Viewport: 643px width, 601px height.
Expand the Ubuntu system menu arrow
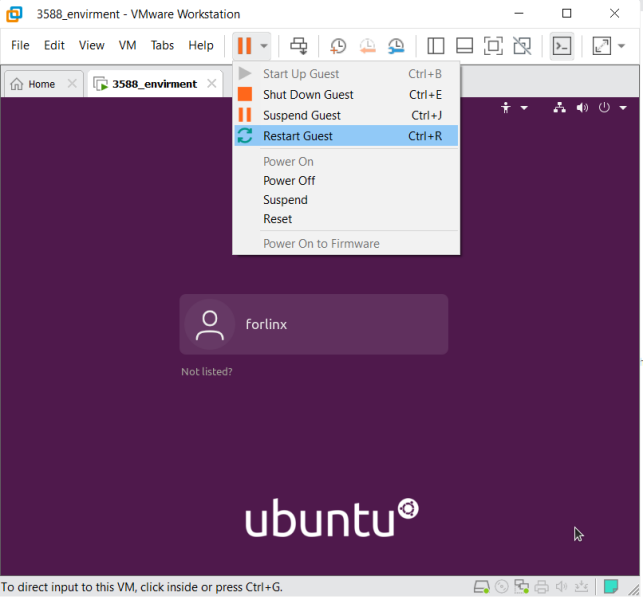(x=623, y=108)
